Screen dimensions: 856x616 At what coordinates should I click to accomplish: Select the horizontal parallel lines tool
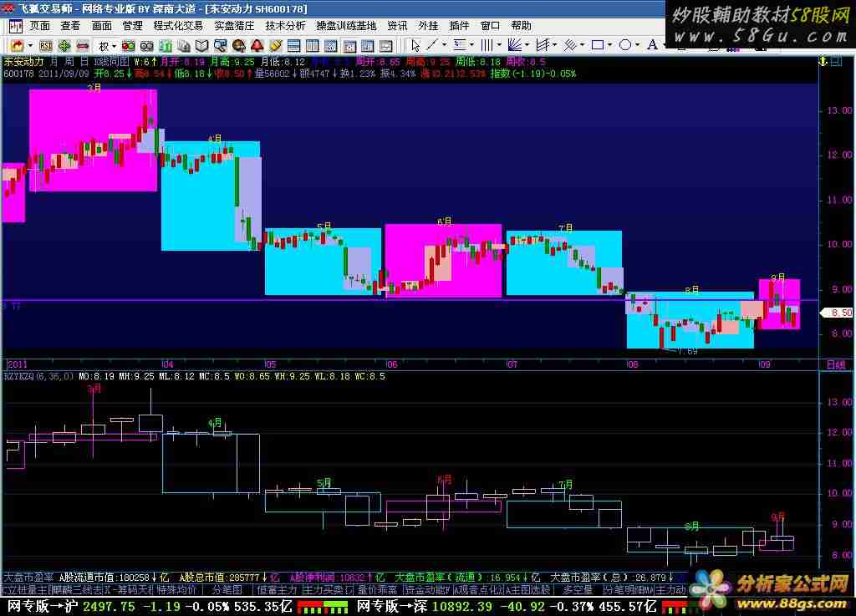[460, 45]
